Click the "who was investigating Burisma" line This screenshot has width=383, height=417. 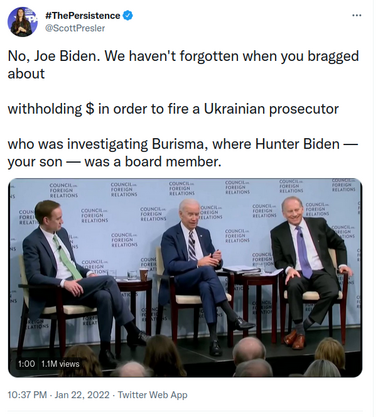point(183,144)
